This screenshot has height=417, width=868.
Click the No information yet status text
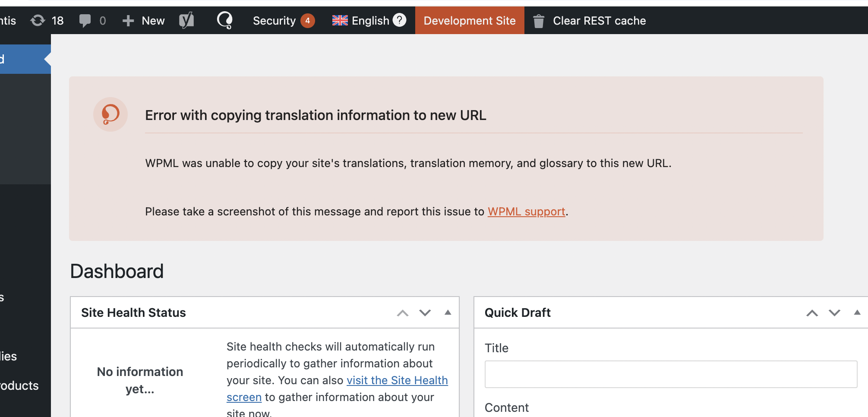[x=140, y=380]
